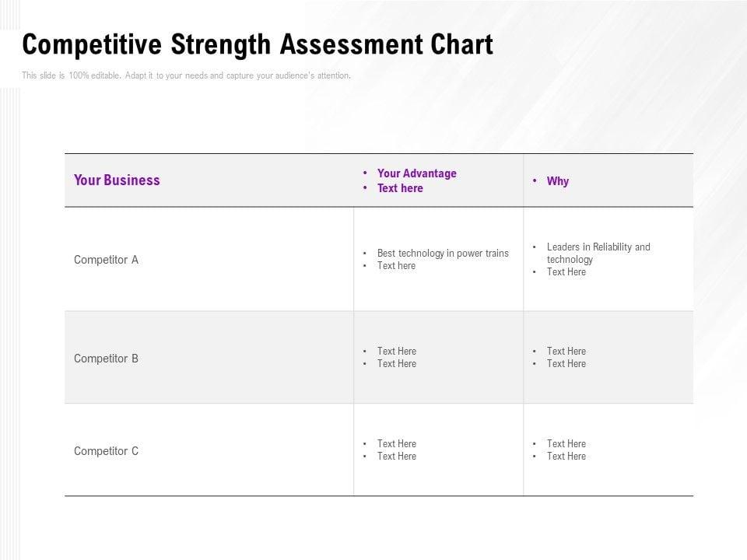
Task: Select the 'Your Advantage' header bullet
Action: 416,173
